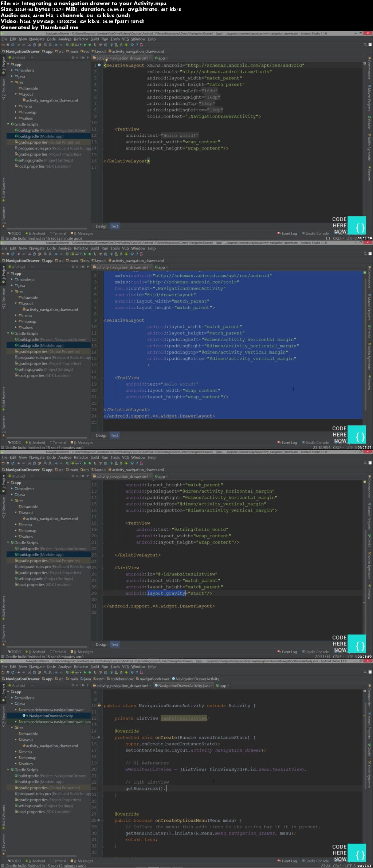Image resolution: width=373 pixels, height=868 pixels.
Task: Open 0: Messages panel in bottom frame
Action: (82, 861)
